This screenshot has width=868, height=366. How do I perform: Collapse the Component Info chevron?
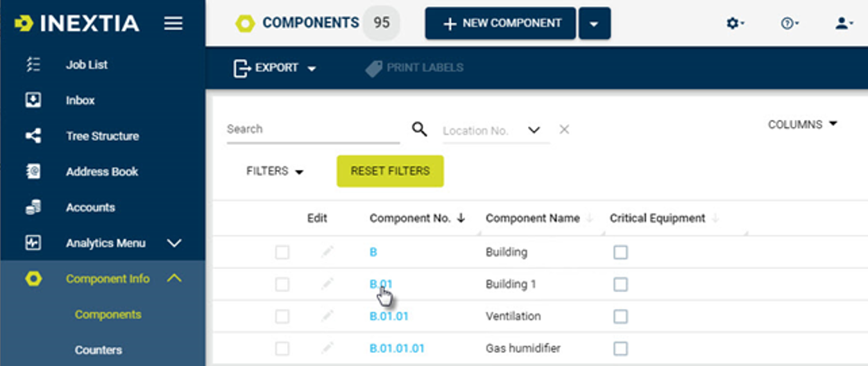(x=174, y=279)
